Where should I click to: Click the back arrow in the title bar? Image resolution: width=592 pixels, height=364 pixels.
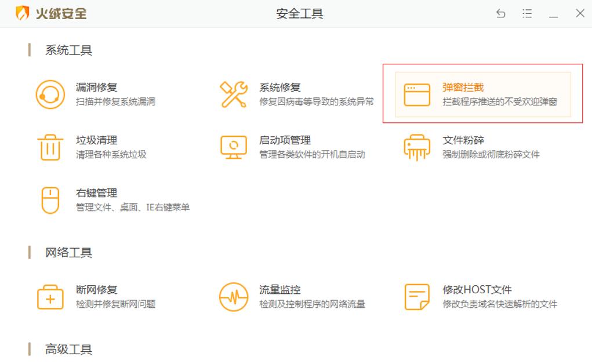[x=500, y=13]
